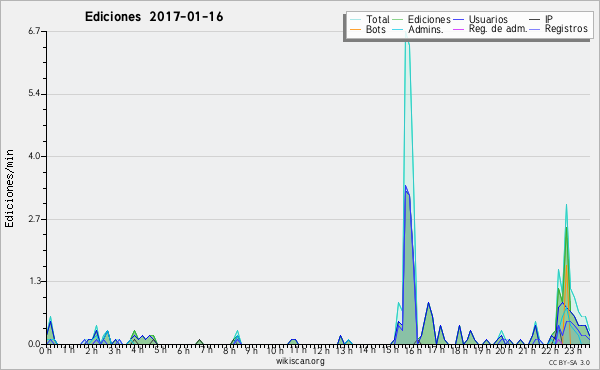This screenshot has height=370, width=600.
Task: Click the teal Total legend line swatch
Action: coord(355,19)
